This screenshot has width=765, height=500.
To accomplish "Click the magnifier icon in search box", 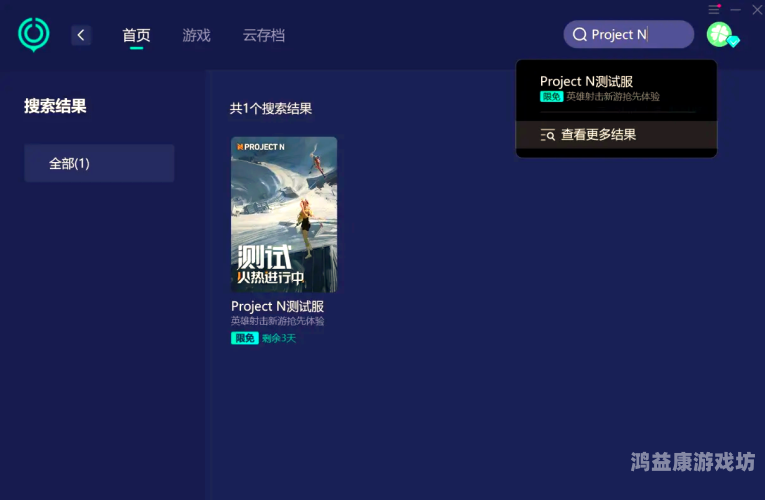I will [580, 34].
